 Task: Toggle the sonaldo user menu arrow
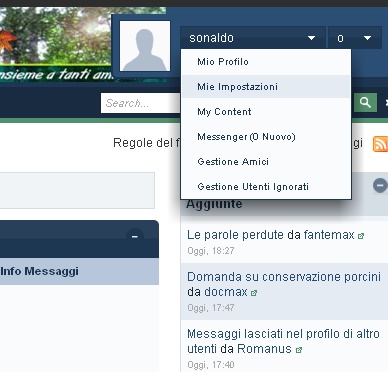point(311,38)
